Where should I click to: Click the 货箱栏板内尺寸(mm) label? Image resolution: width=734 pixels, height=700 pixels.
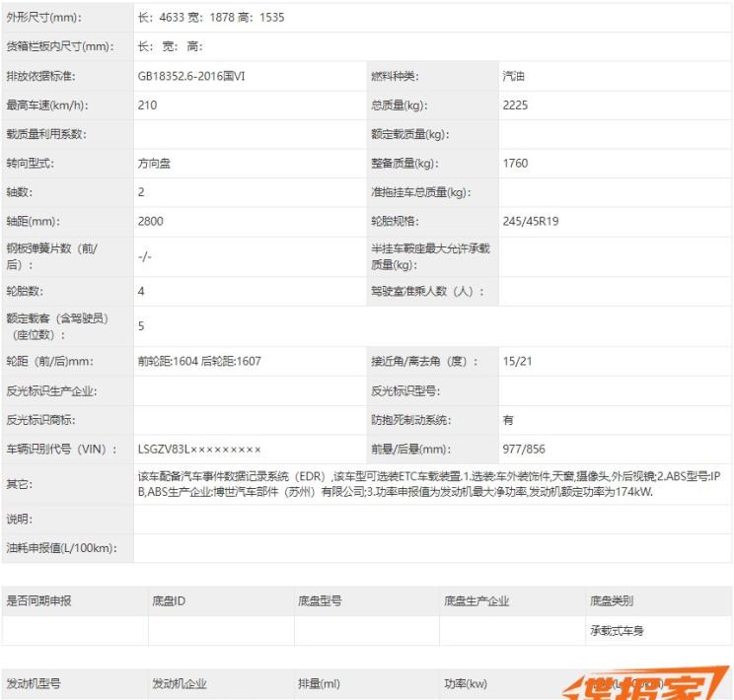pyautogui.click(x=60, y=46)
